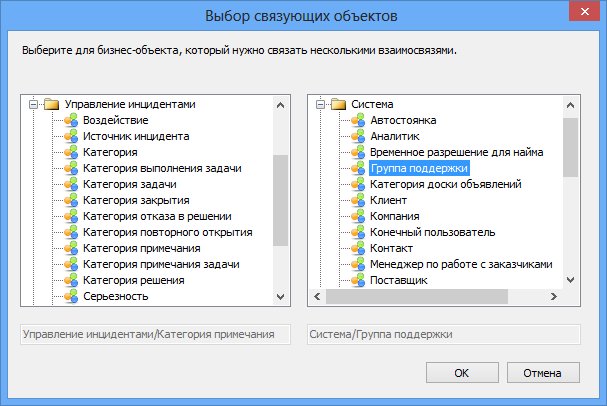Click left tree vertical scrollbar thumb
Screen dimensions: 607x406
(x=281, y=200)
